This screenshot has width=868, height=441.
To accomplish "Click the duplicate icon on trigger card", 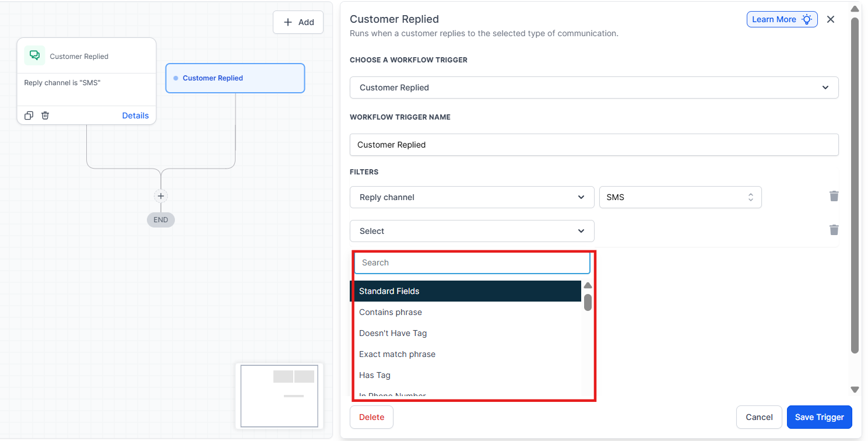I will (x=29, y=116).
